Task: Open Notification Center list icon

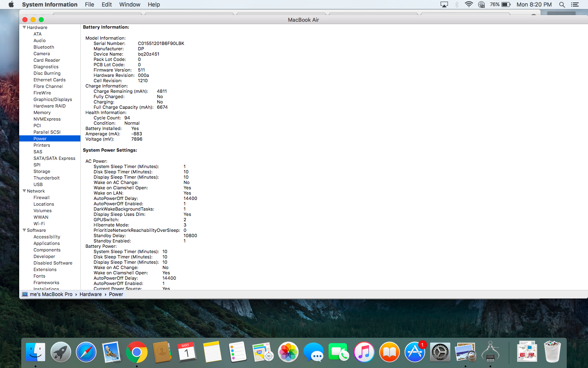Action: coord(575,4)
